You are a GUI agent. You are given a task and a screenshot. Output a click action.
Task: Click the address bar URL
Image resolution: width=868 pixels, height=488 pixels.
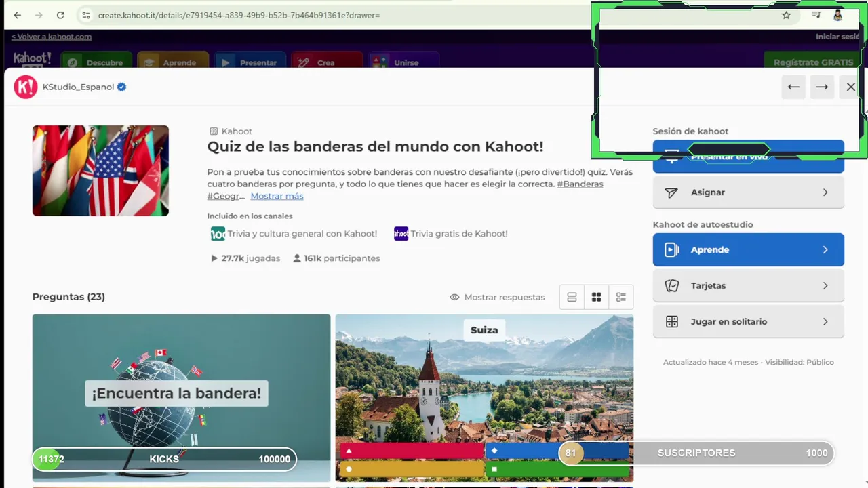pyautogui.click(x=239, y=15)
